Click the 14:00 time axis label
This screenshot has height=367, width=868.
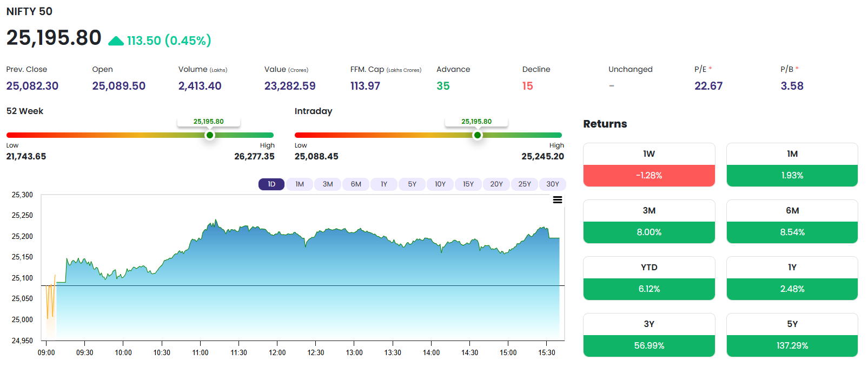(x=431, y=352)
